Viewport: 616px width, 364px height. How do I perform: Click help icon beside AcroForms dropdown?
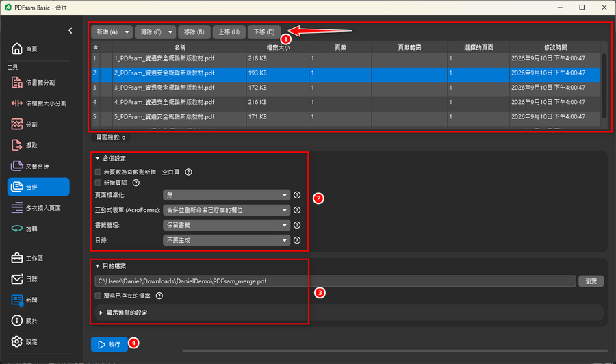tap(297, 210)
